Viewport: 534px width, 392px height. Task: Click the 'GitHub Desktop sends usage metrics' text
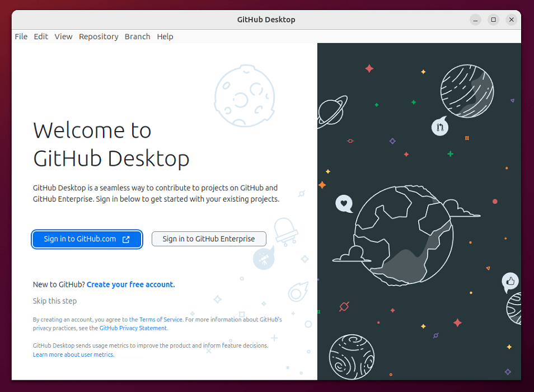151,346
